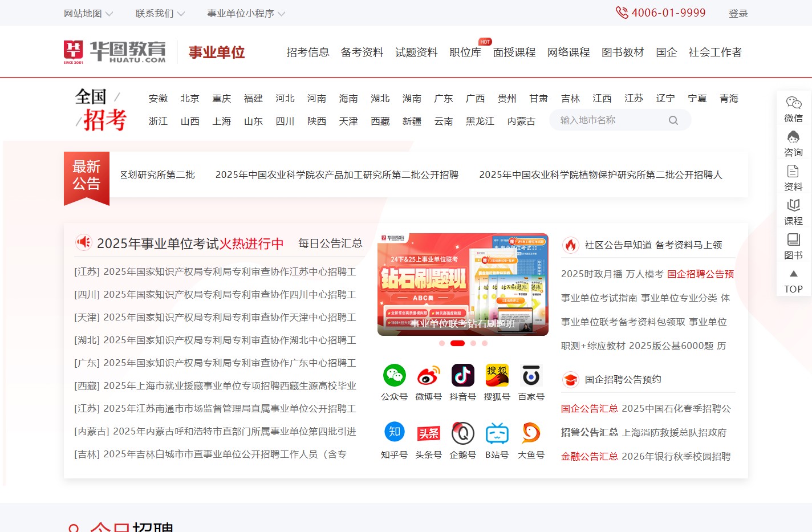The image size is (812, 532).
Task: Open sidebar 课程 book icon
Action: (793, 205)
